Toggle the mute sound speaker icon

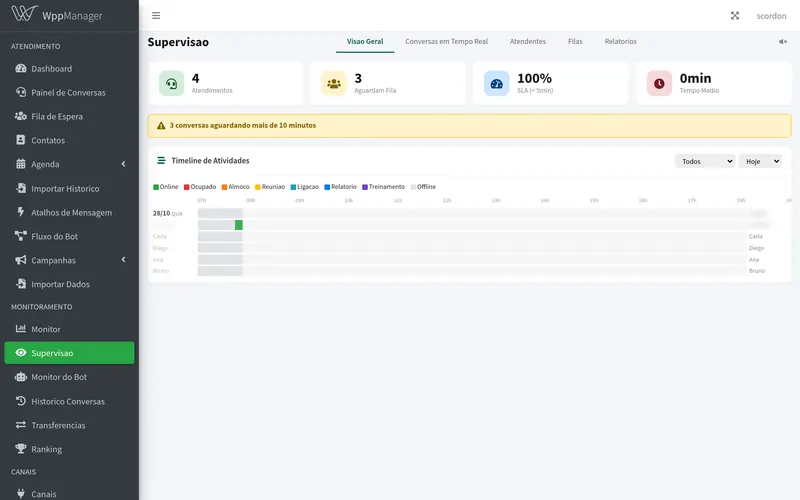tap(783, 42)
